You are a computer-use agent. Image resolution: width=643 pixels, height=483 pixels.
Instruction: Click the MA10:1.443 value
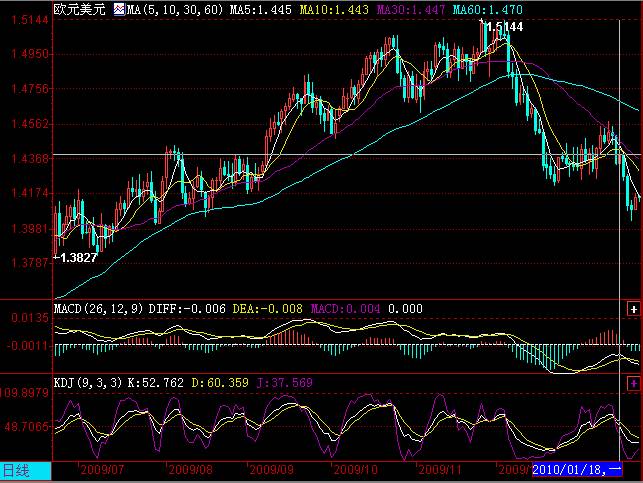tap(334, 10)
